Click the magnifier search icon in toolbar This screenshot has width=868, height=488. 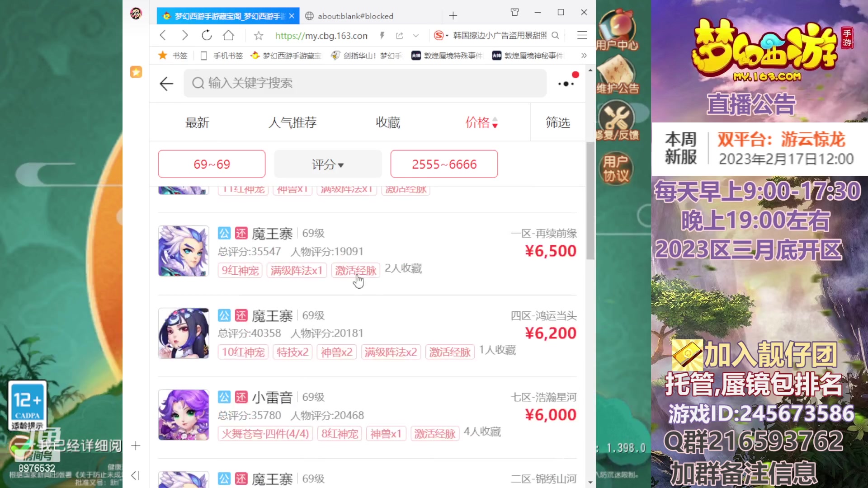556,35
